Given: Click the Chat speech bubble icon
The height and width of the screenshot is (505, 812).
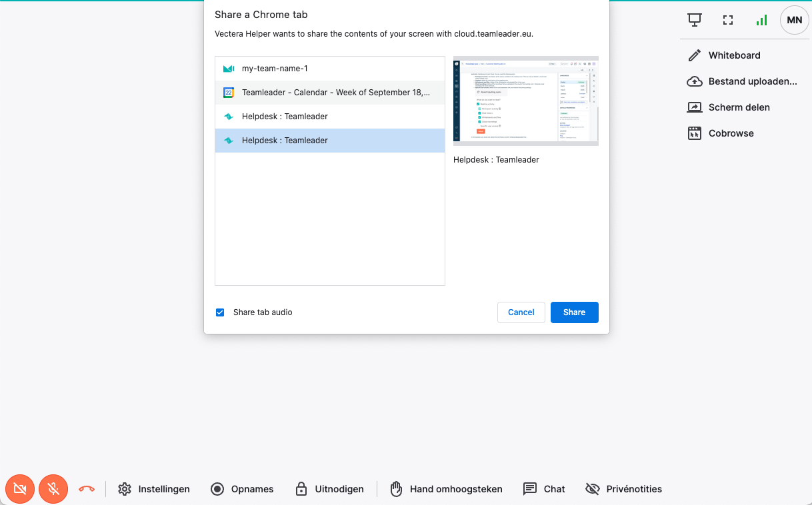Looking at the screenshot, I should (530, 489).
